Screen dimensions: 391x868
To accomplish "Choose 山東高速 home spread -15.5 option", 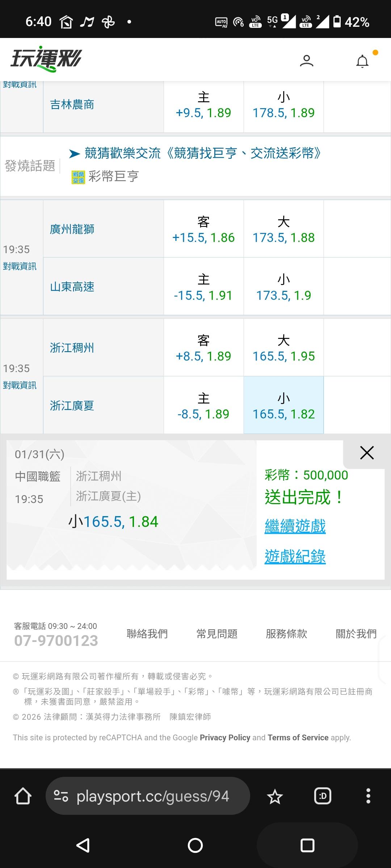I will (x=203, y=287).
